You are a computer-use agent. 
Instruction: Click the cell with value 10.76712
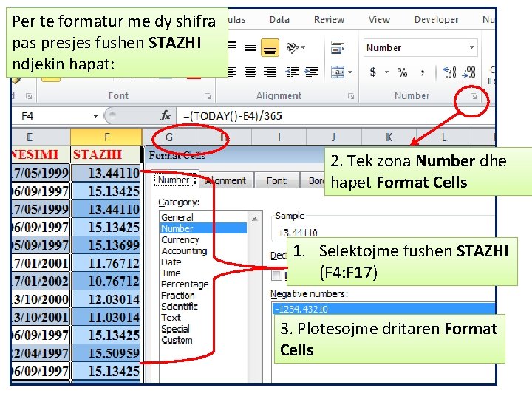(106, 281)
